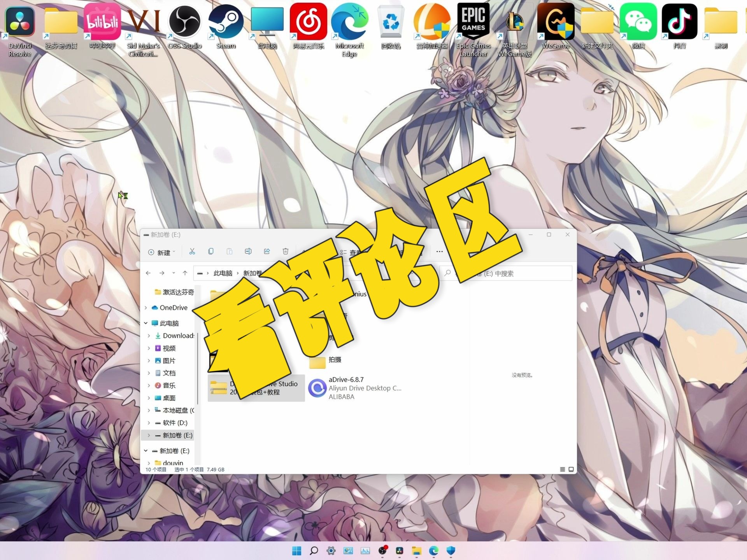The height and width of the screenshot is (560, 747).
Task: Open Windows Security shield in the taskbar
Action: pyautogui.click(x=451, y=551)
